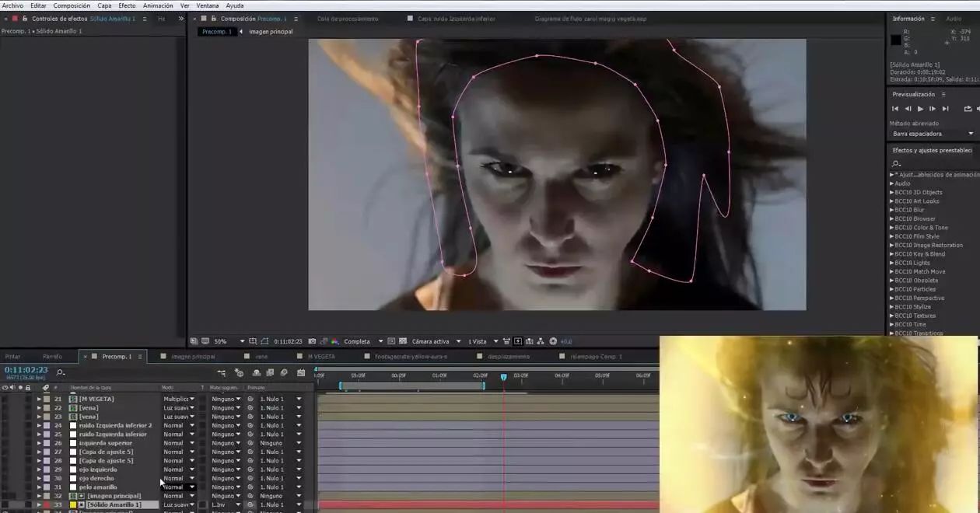Open the Composición menu
Image resolution: width=980 pixels, height=513 pixels.
click(x=72, y=5)
